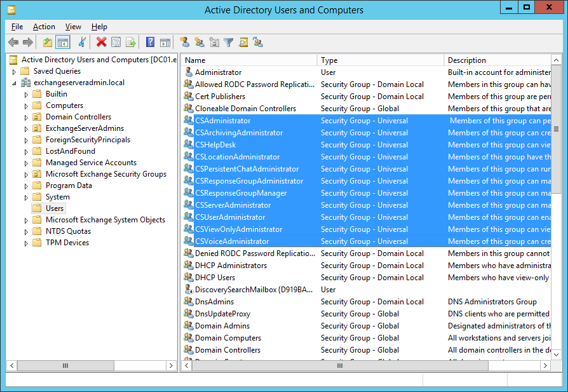568x392 pixels.
Task: Open the File menu
Action: coord(17,27)
